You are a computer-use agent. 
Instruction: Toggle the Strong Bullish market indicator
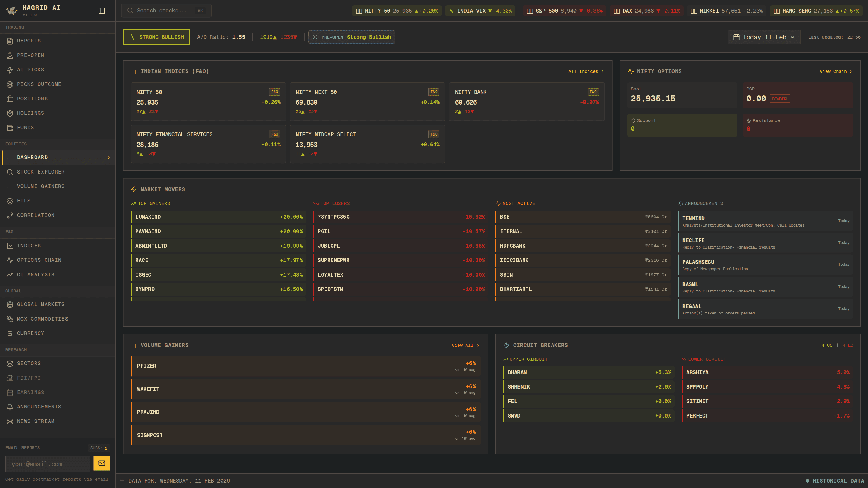[156, 37]
